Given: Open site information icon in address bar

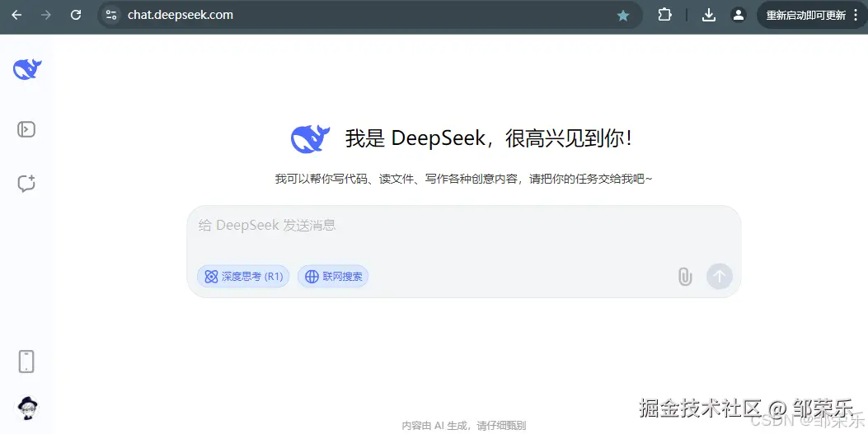Looking at the screenshot, I should click(x=111, y=15).
